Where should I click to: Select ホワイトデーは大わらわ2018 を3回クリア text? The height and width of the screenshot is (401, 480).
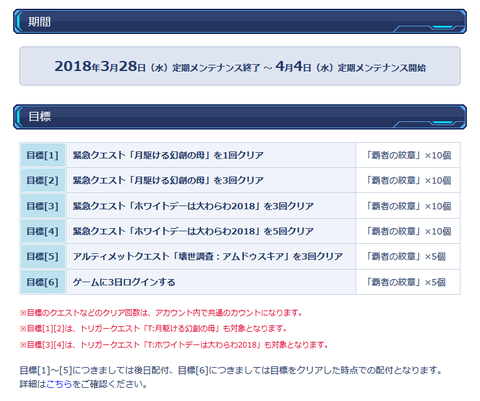pos(193,206)
